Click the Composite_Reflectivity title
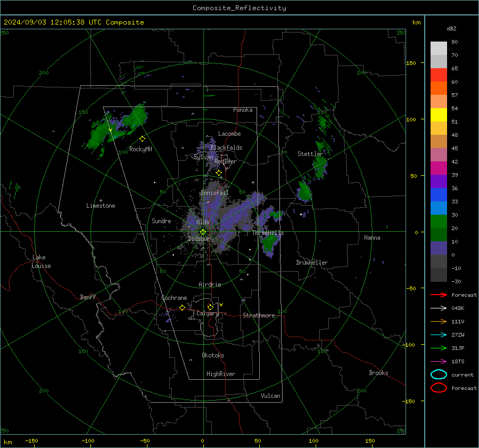479x448 pixels. [240, 8]
